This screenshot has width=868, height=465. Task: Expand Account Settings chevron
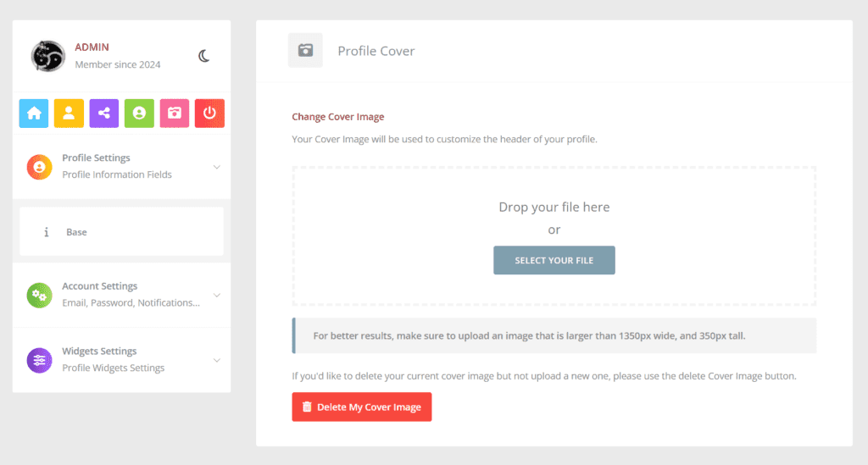[x=217, y=296]
